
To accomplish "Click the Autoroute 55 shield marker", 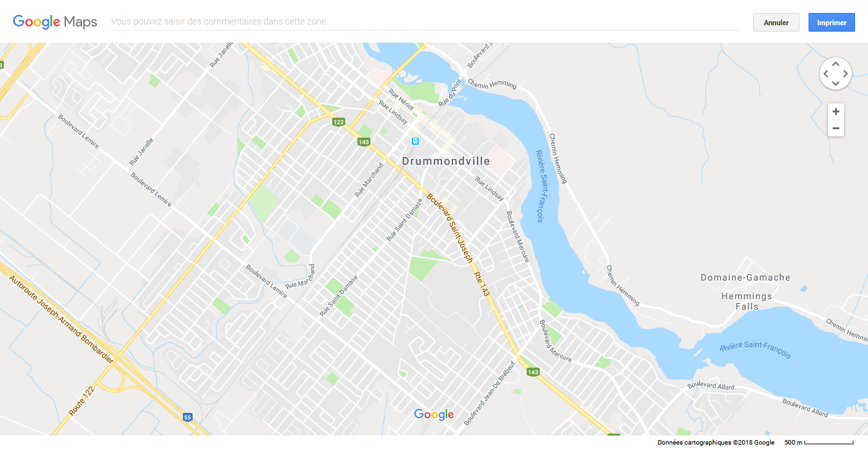I will point(187,417).
